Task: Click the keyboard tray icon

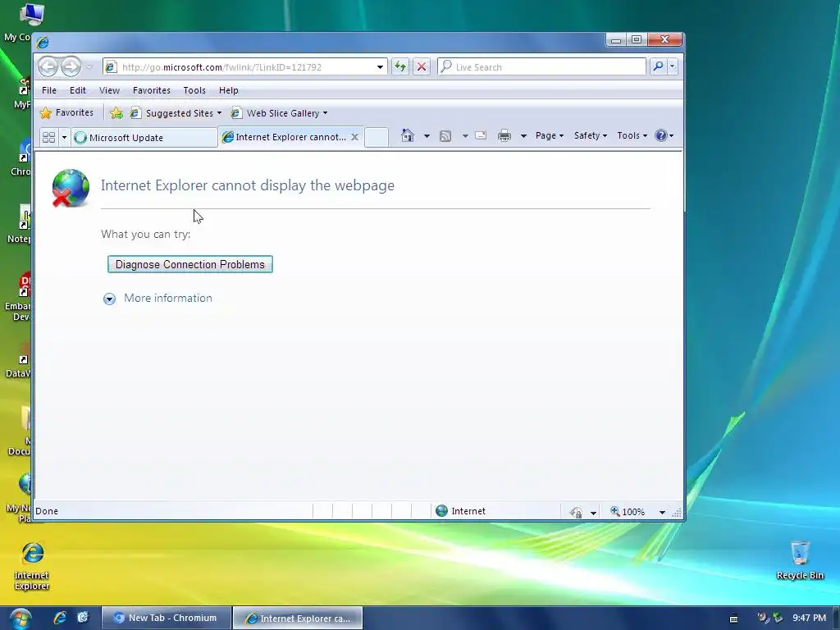Action: tap(733, 619)
